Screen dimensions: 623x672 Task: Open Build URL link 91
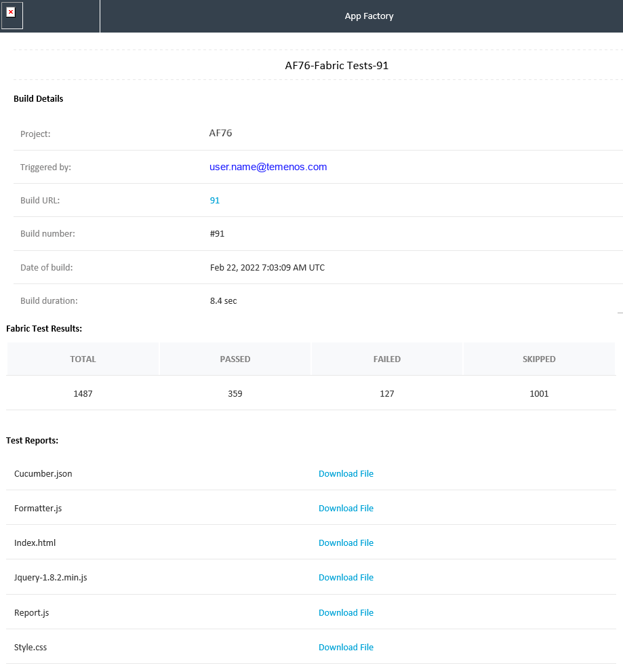(x=215, y=201)
